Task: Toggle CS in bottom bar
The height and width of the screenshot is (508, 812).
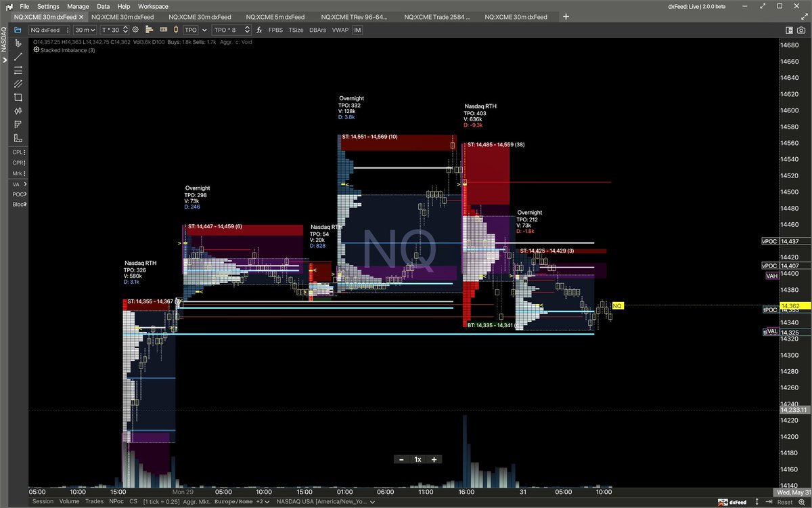Action: [133, 502]
